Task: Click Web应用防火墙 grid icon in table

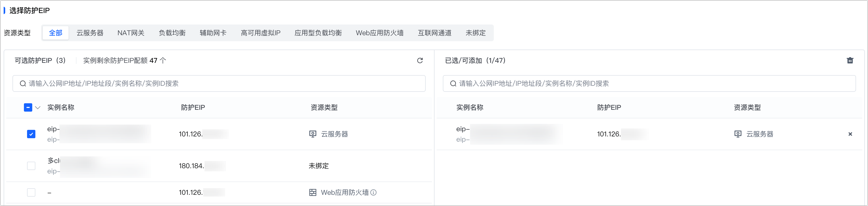Action: pyautogui.click(x=313, y=192)
